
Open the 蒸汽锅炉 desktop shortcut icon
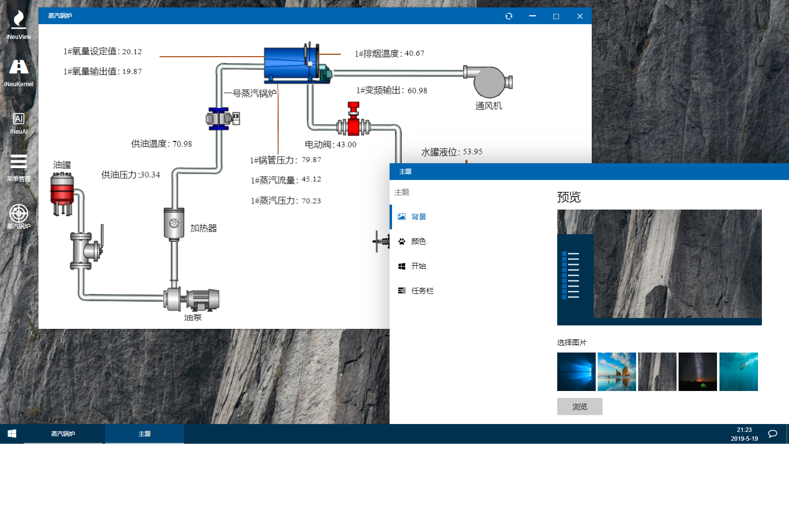[x=19, y=213]
